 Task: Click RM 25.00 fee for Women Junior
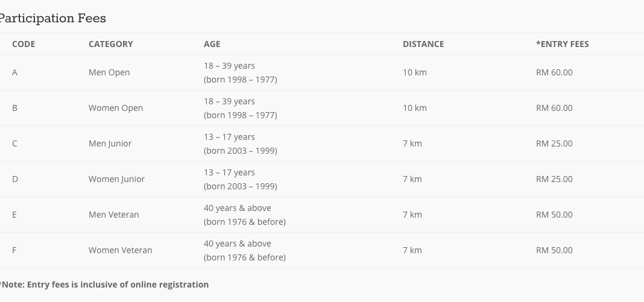point(554,179)
